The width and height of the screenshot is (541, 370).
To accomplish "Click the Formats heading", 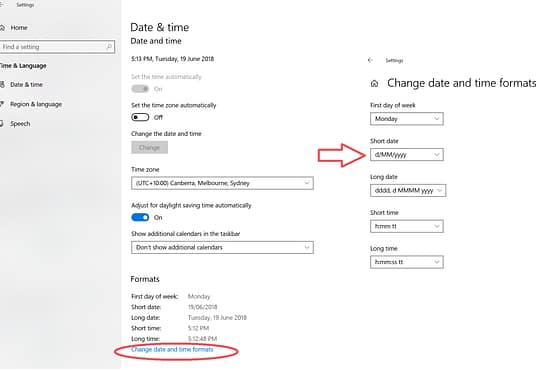I will [x=145, y=279].
